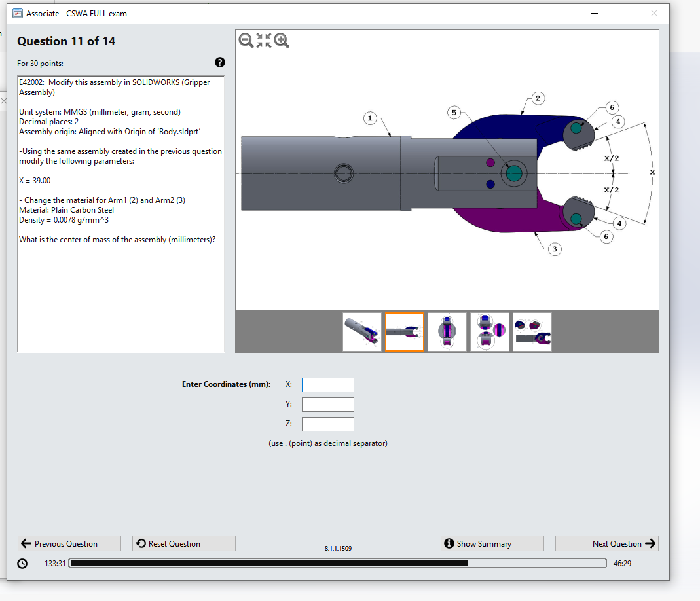Viewport: 700px width, 601px height.
Task: Click the exam time progress bar
Action: click(338, 563)
